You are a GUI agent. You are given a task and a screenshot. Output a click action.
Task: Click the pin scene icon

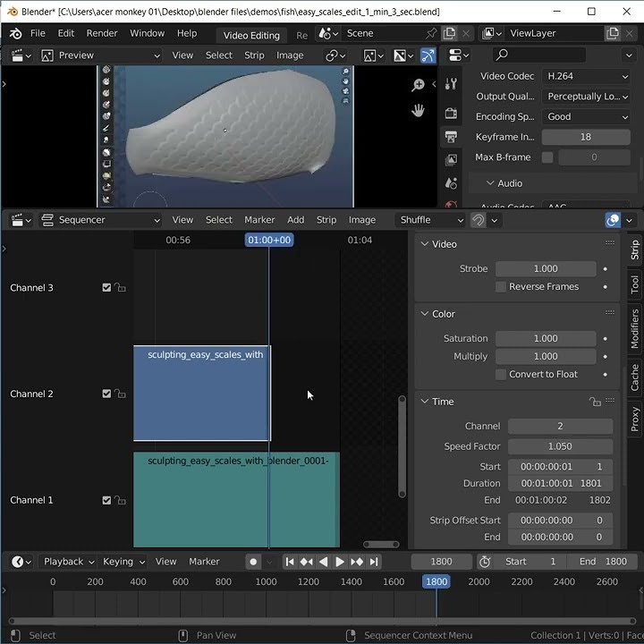tap(431, 33)
